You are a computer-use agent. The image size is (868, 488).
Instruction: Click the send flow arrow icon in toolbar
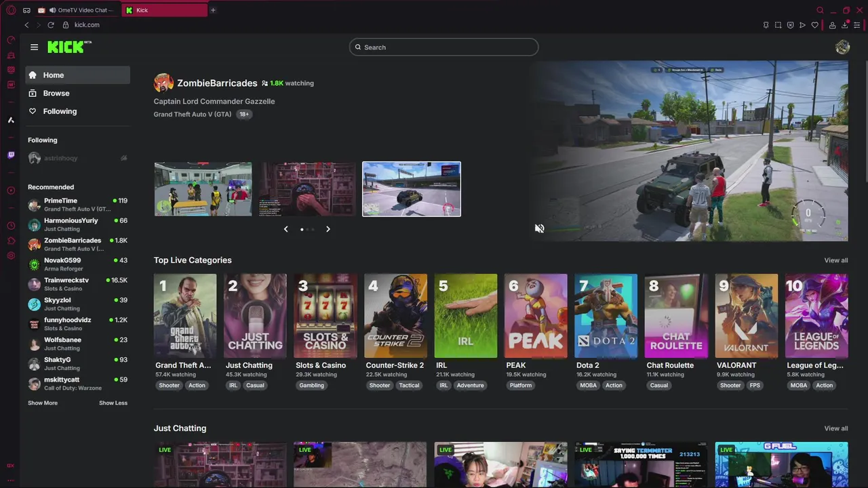point(802,25)
